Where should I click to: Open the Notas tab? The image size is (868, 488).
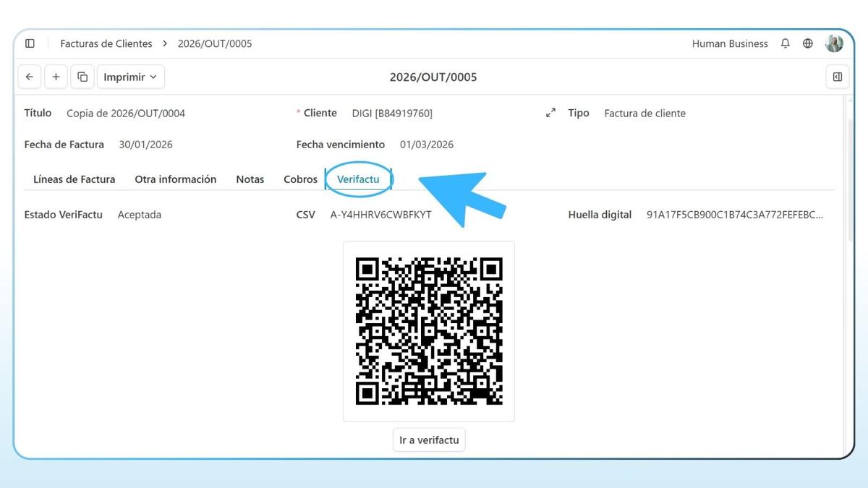(250, 179)
